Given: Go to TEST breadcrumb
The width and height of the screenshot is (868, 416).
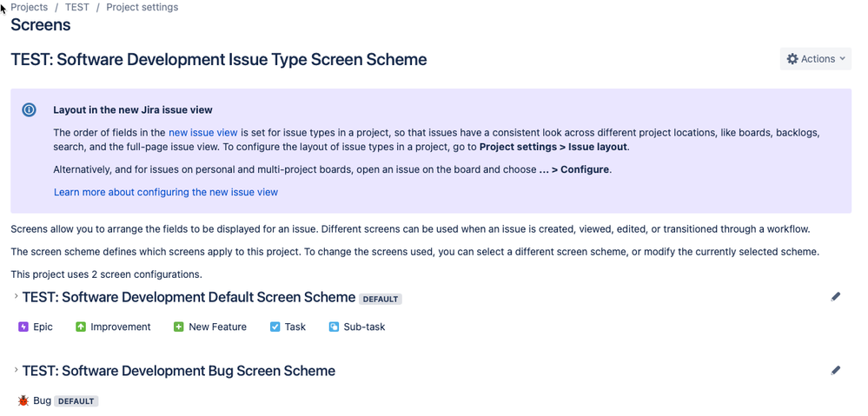Looking at the screenshot, I should [x=77, y=7].
